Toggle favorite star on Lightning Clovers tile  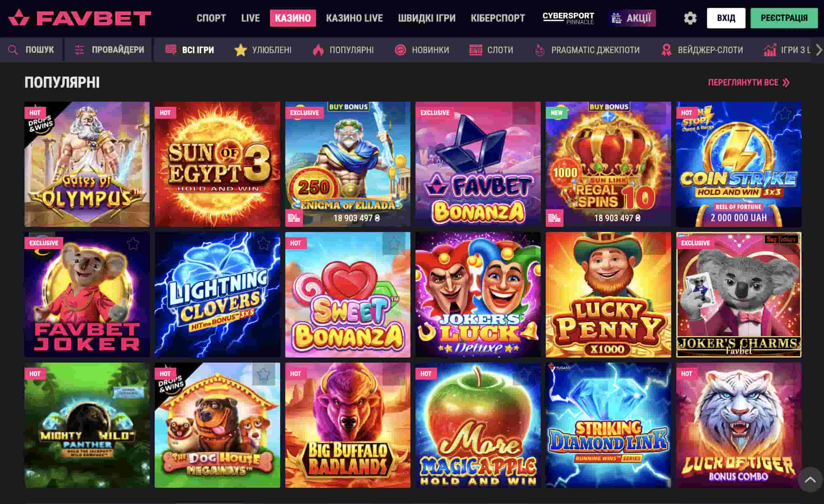point(264,243)
